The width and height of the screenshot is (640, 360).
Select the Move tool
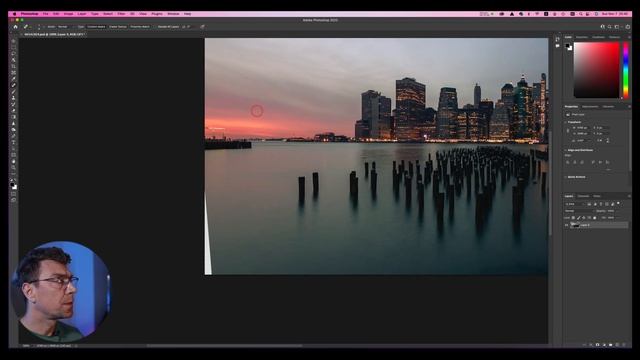point(13,41)
